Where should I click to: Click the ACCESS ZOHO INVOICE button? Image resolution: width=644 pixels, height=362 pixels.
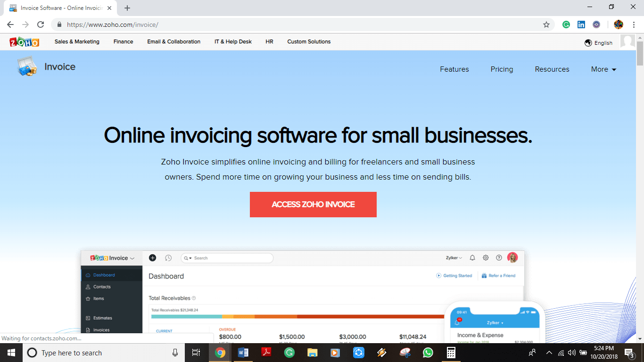pyautogui.click(x=313, y=205)
